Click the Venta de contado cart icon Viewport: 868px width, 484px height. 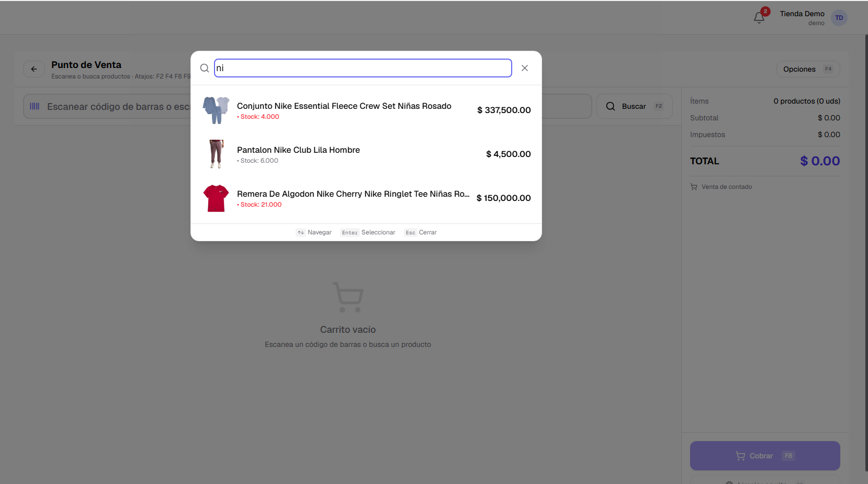pyautogui.click(x=694, y=187)
